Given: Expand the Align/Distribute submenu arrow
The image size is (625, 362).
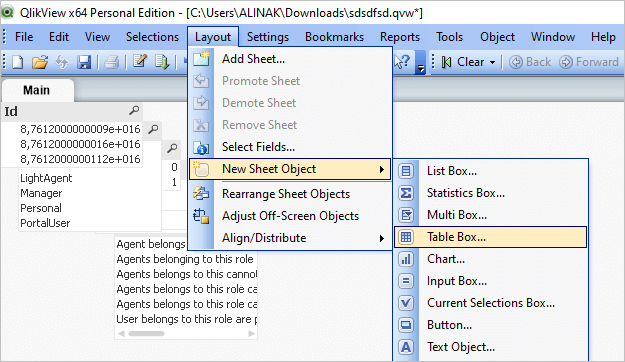Looking at the screenshot, I should pyautogui.click(x=381, y=238).
